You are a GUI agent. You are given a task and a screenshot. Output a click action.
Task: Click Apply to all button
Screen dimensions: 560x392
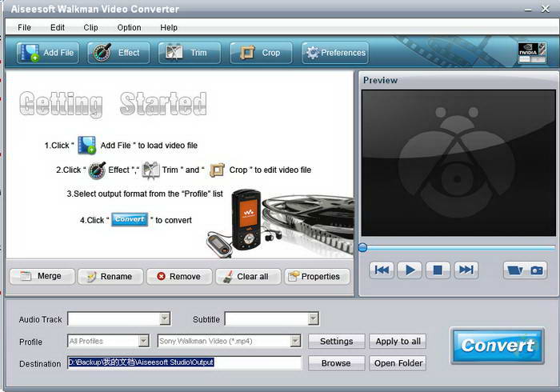pos(398,342)
